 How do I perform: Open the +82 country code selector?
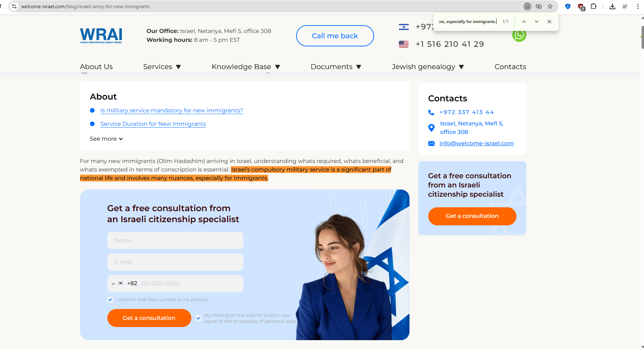click(x=124, y=283)
